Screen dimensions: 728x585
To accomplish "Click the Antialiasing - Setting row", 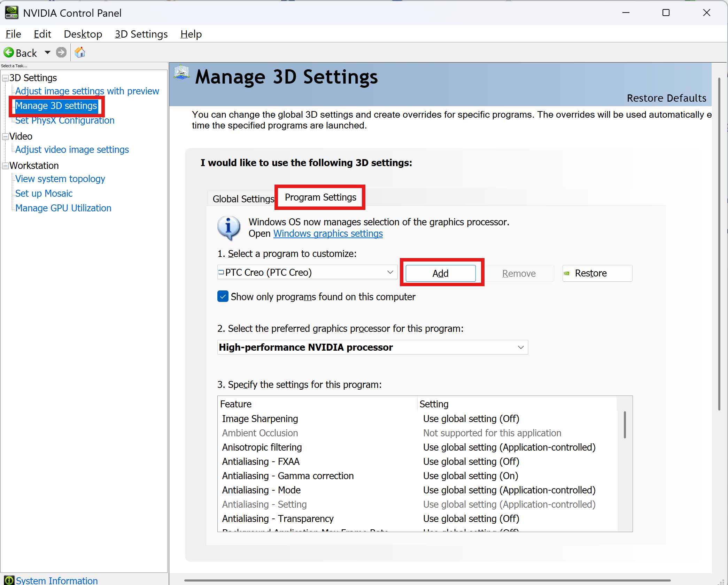I will pos(417,505).
